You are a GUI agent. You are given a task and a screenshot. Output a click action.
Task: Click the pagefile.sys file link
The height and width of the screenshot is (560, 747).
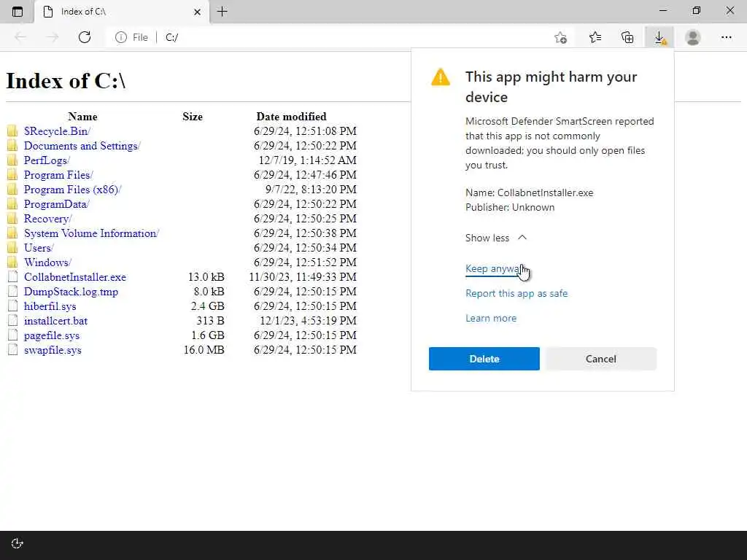(52, 335)
